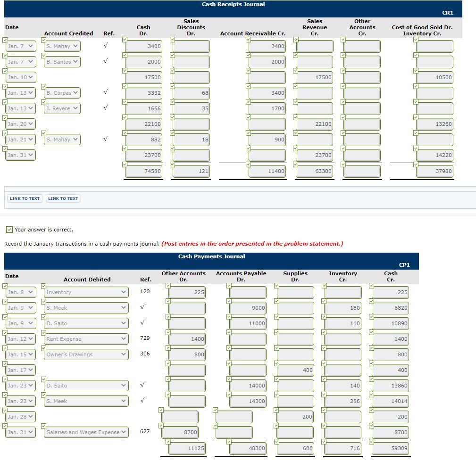Select the Sales Revenue Cr. field containing 17500
This screenshot has width=476, height=461.
click(314, 77)
